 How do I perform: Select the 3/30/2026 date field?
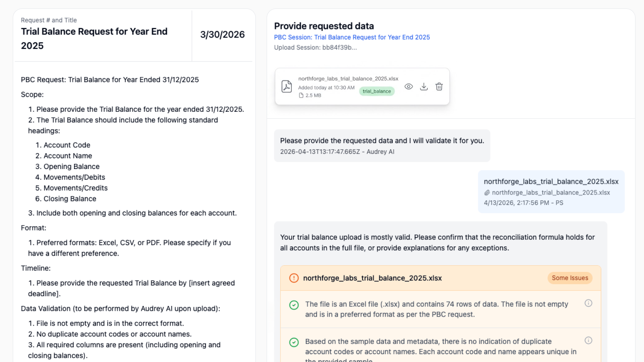pyautogui.click(x=222, y=35)
